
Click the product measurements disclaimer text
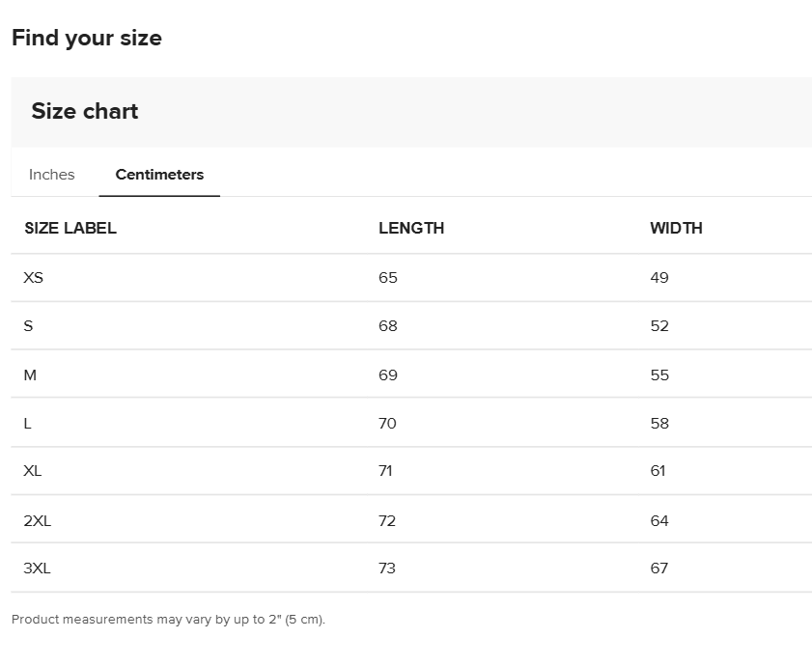[168, 620]
